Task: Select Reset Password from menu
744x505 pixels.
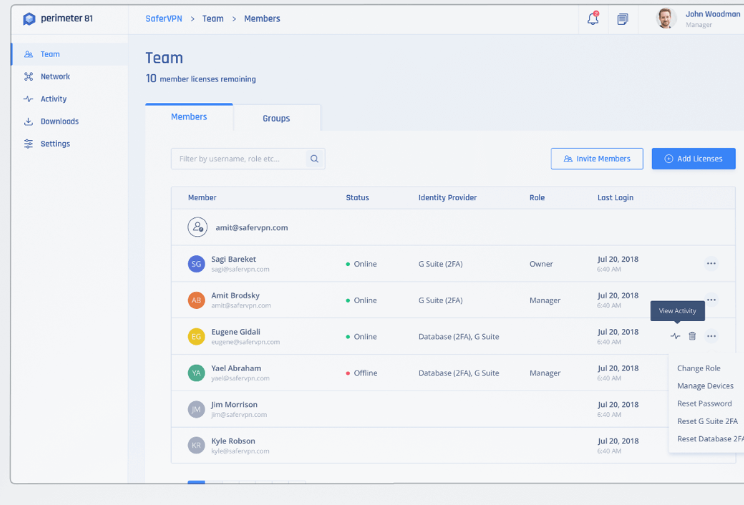Action: [704, 403]
